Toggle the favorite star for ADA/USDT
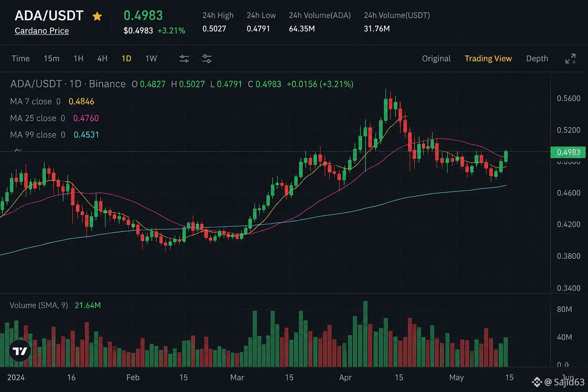 (97, 16)
